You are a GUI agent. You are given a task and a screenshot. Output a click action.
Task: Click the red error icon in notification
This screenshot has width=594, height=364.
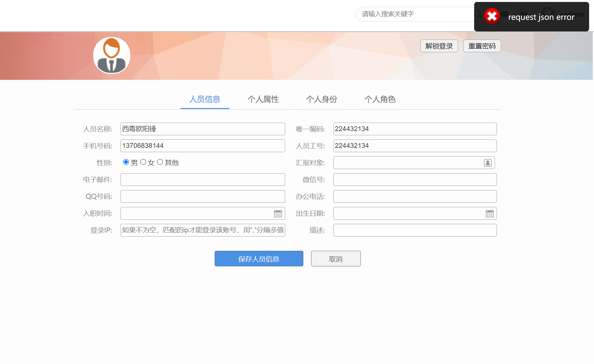click(492, 16)
